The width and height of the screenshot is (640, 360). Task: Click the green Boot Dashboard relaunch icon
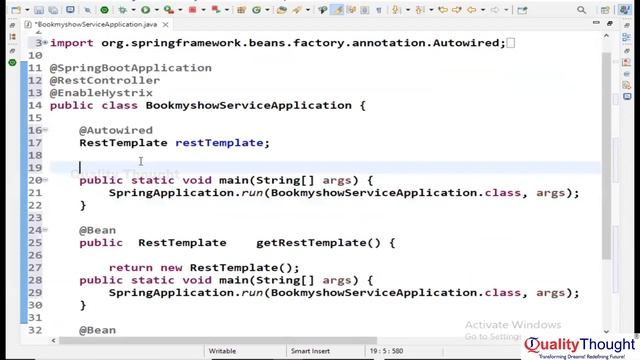pyautogui.click(x=104, y=10)
